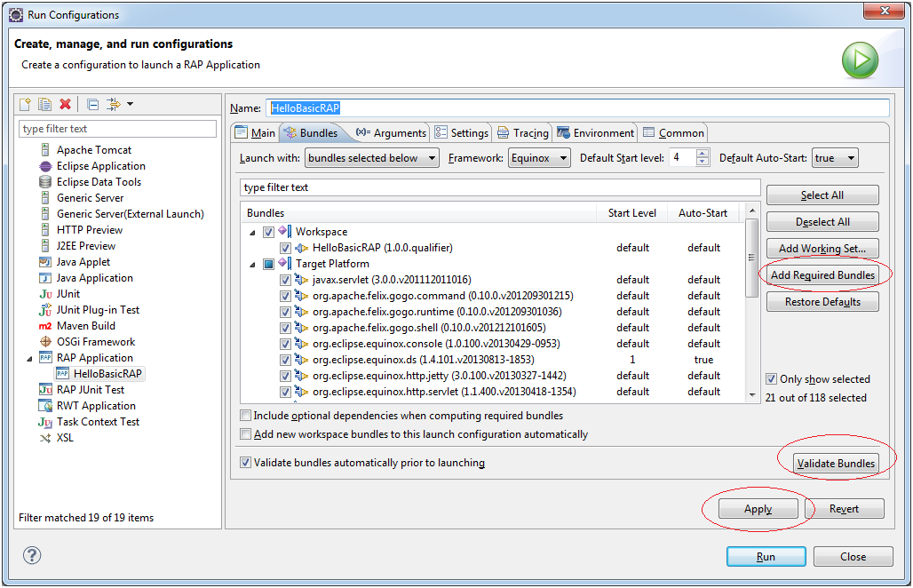This screenshot has height=588, width=913.
Task: Uncheck org.eclipse.equinox.ds checkbox
Action: 285,360
